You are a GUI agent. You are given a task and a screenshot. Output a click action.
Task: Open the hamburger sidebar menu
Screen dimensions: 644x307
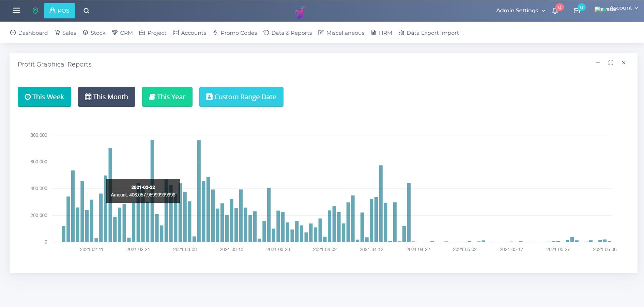click(x=16, y=11)
